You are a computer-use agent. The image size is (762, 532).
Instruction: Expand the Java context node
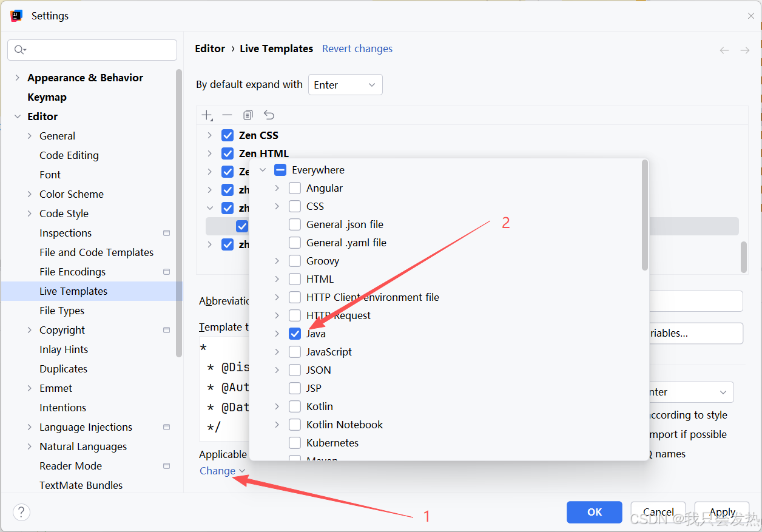(277, 334)
